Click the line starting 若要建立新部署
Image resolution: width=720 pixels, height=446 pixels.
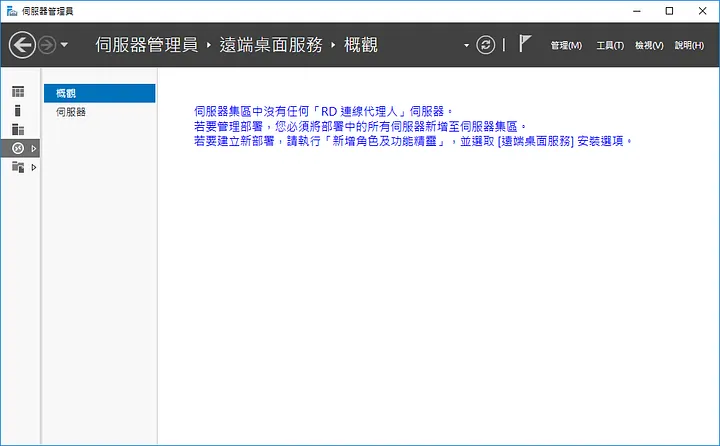click(x=413, y=141)
